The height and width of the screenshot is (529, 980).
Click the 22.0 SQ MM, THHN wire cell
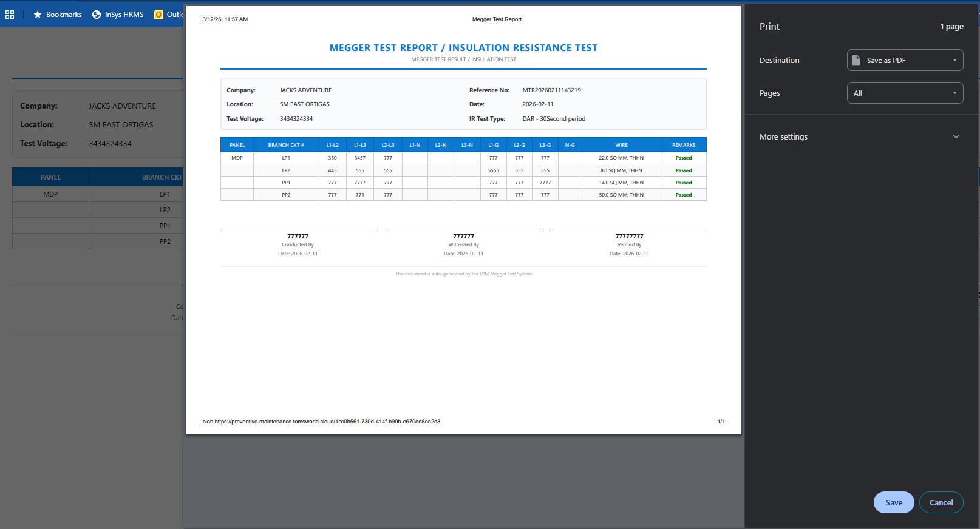point(621,158)
